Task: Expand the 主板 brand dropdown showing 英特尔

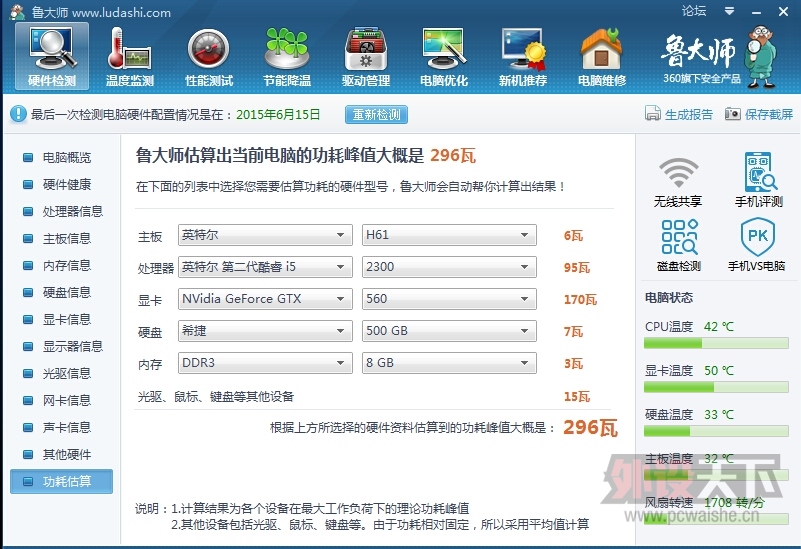Action: (265, 235)
